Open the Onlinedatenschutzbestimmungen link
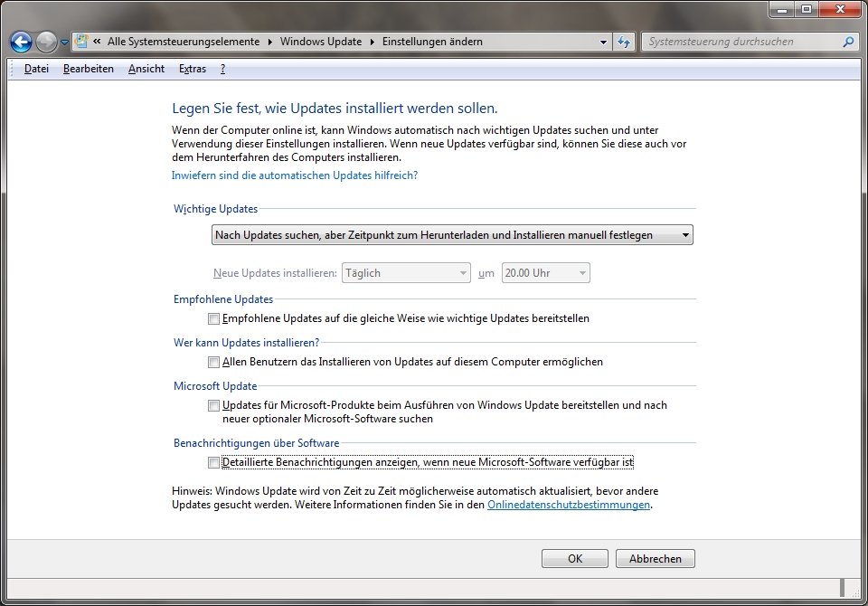Image resolution: width=868 pixels, height=606 pixels. [x=569, y=505]
